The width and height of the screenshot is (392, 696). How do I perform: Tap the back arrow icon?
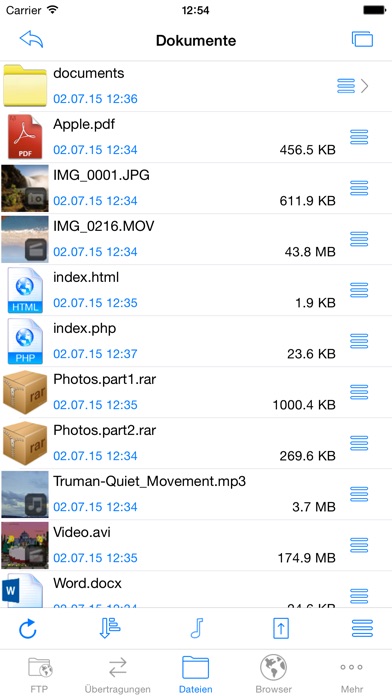(32, 40)
